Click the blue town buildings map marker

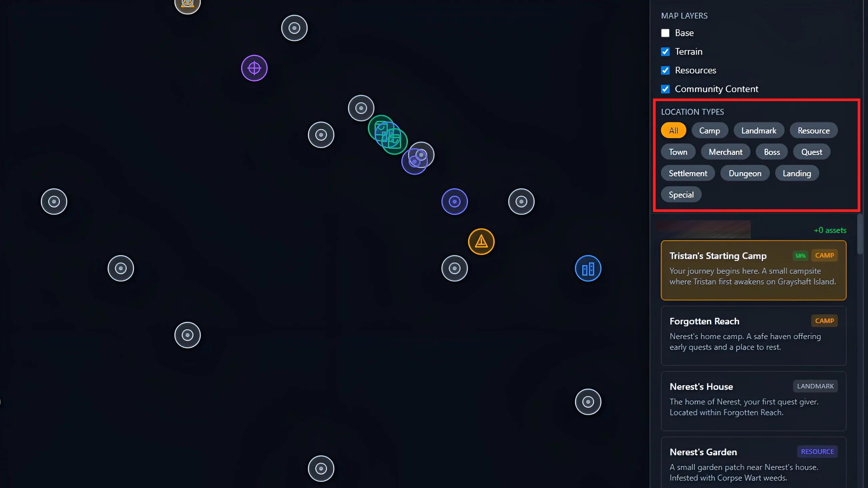coord(588,268)
